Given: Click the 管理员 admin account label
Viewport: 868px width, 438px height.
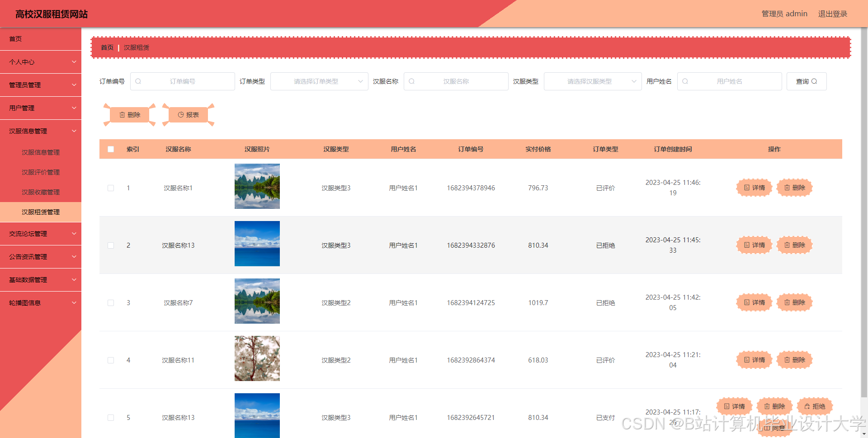Looking at the screenshot, I should tap(784, 14).
